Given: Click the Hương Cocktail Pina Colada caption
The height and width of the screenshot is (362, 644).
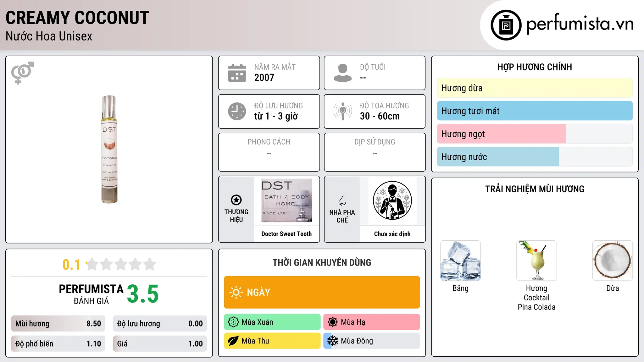Looking at the screenshot, I should point(536,298).
